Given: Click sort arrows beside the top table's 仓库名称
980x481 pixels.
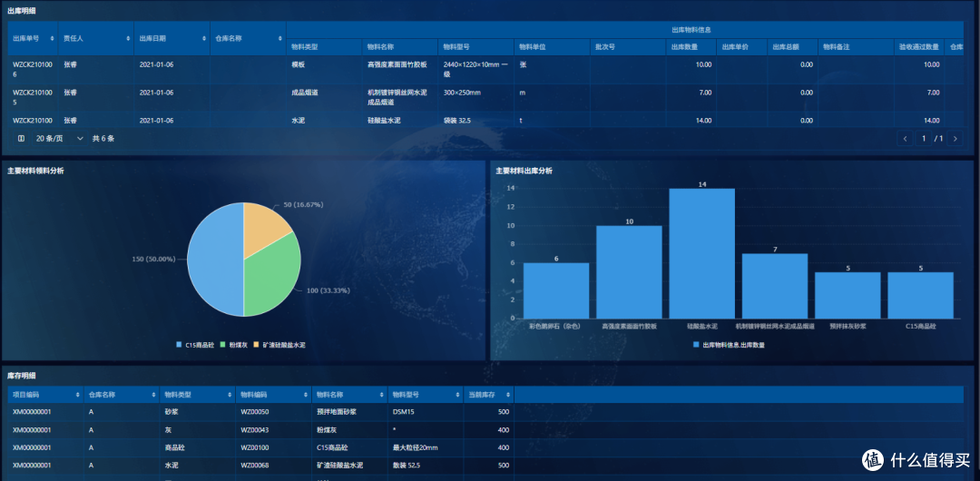Looking at the screenshot, I should (x=280, y=38).
